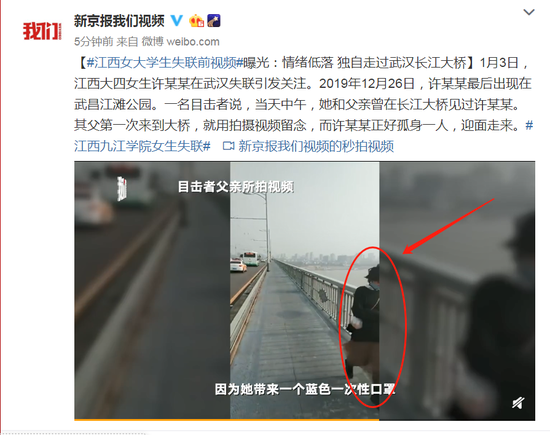Open the 新京报我们视频 profile avatar
The height and width of the screenshot is (435, 550).
click(x=42, y=31)
